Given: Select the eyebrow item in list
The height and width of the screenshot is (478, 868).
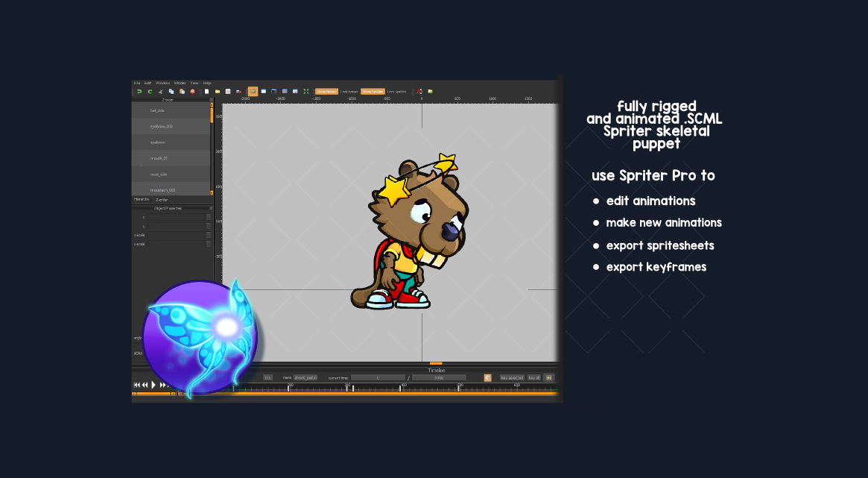Looking at the screenshot, I should (x=171, y=142).
